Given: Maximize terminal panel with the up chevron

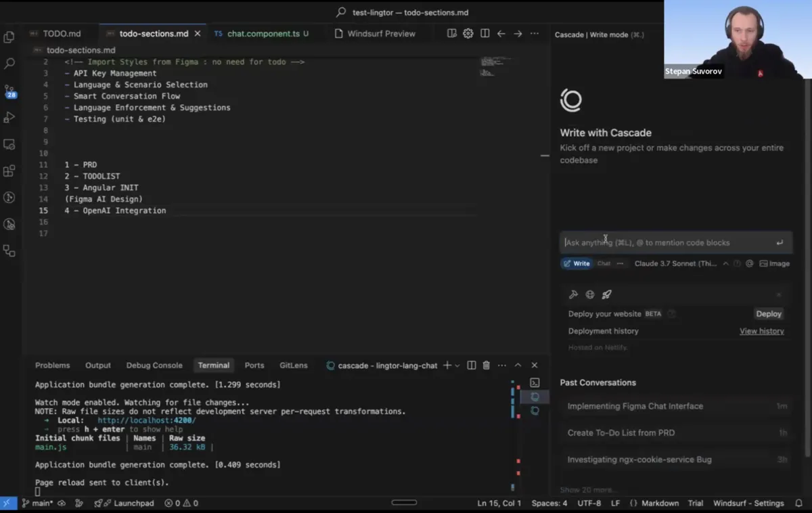Looking at the screenshot, I should 518,365.
